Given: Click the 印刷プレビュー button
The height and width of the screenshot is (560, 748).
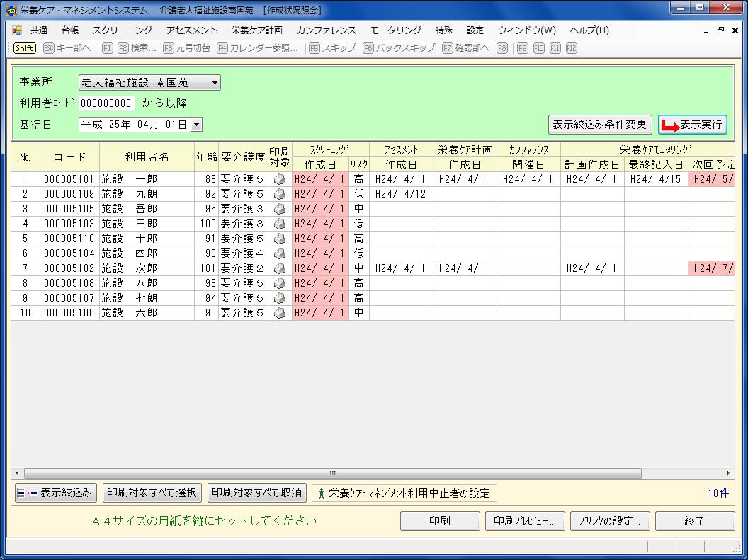Looking at the screenshot, I should (525, 521).
